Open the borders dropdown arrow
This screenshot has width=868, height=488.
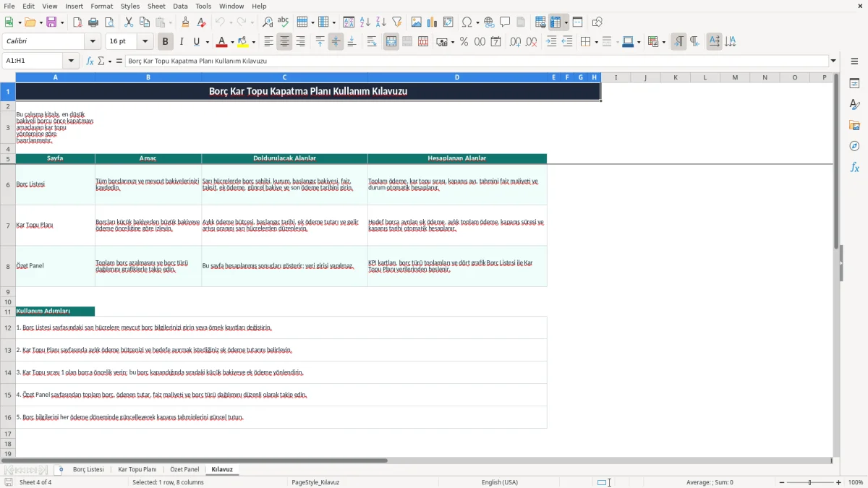coord(596,42)
